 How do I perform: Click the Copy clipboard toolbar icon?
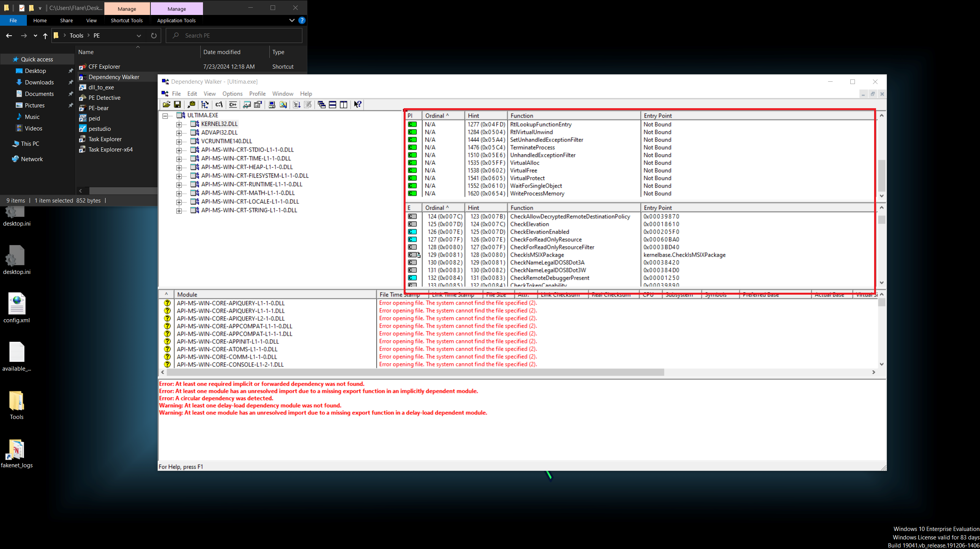pyautogui.click(x=191, y=104)
